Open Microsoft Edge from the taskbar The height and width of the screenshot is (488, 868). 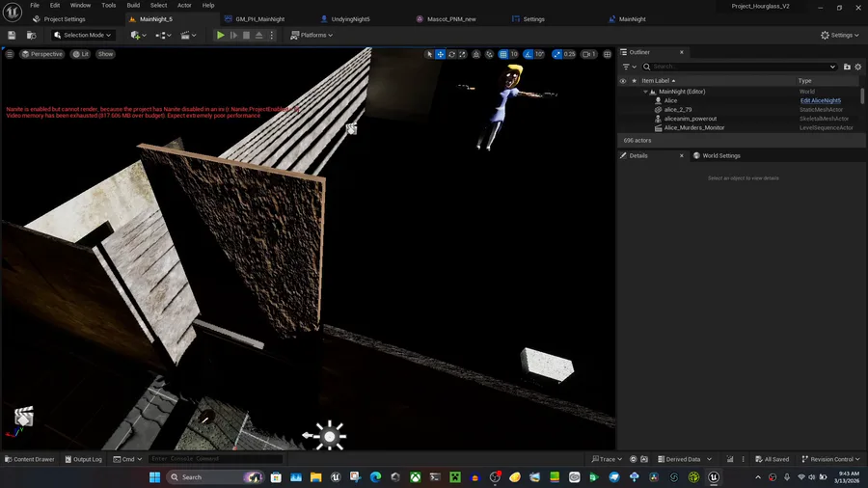tap(375, 477)
